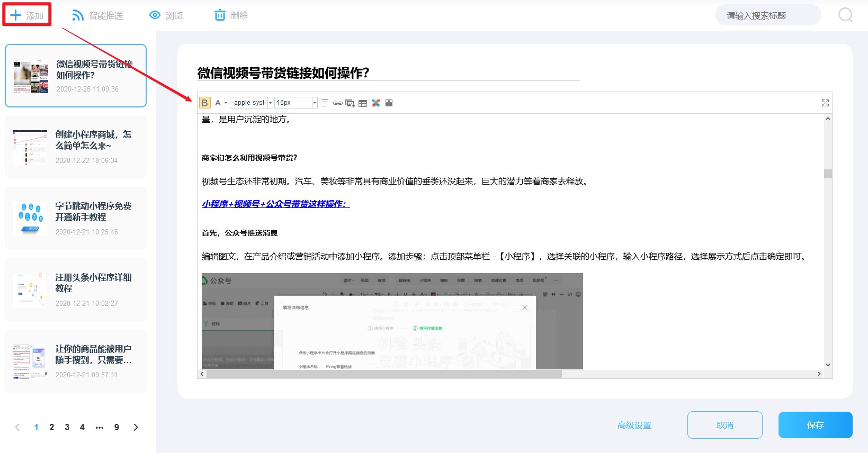This screenshot has width=868, height=453.
Task: Click editor scroll left arrow
Action: [202, 374]
